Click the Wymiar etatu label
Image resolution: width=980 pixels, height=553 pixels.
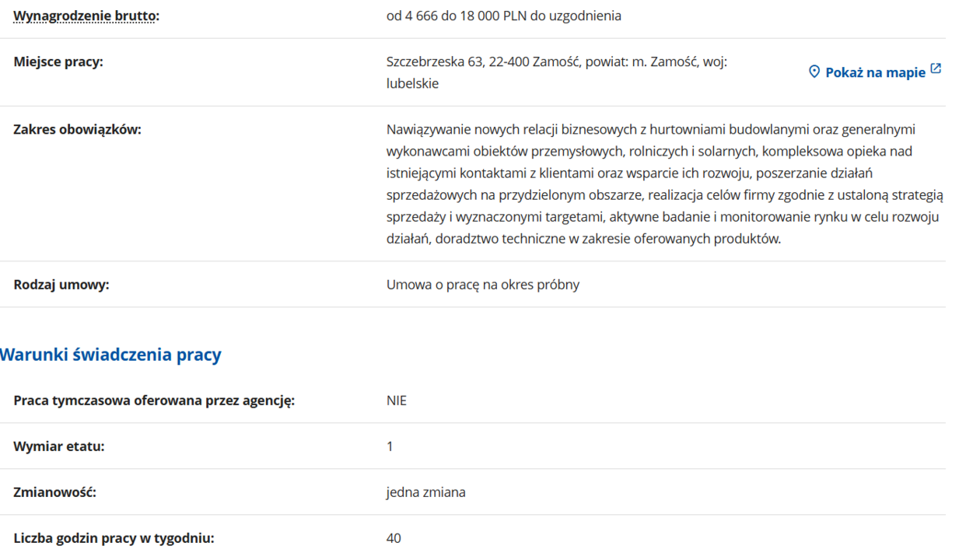point(59,446)
